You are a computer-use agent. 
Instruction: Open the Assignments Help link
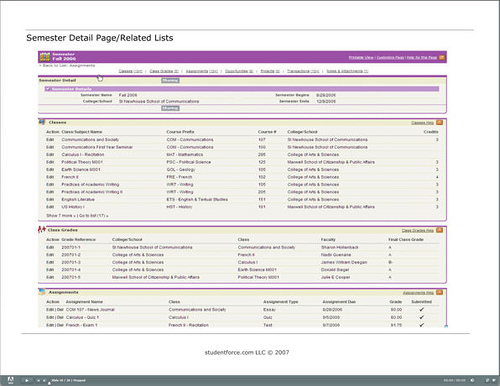click(x=418, y=293)
